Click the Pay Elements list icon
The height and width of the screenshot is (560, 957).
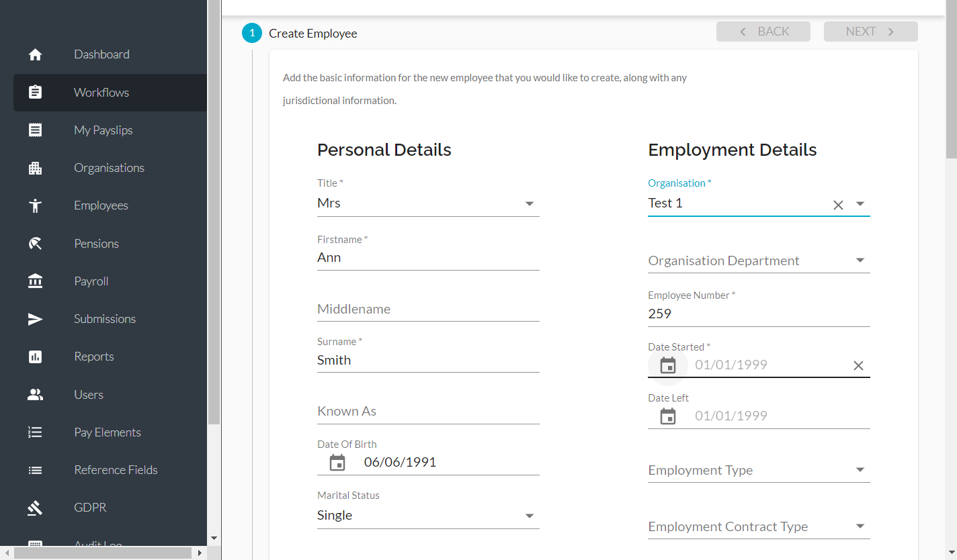[36, 432]
